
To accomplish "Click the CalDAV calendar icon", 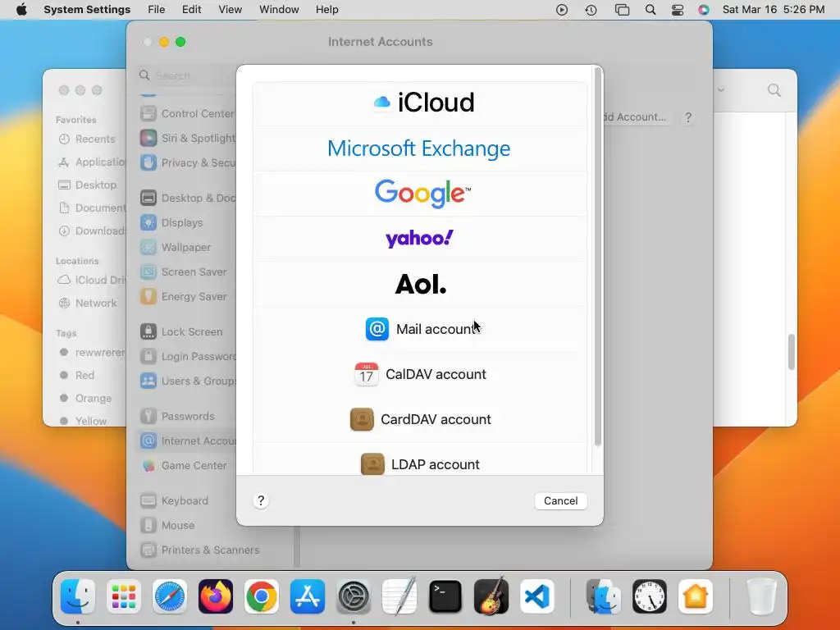I will click(x=367, y=374).
